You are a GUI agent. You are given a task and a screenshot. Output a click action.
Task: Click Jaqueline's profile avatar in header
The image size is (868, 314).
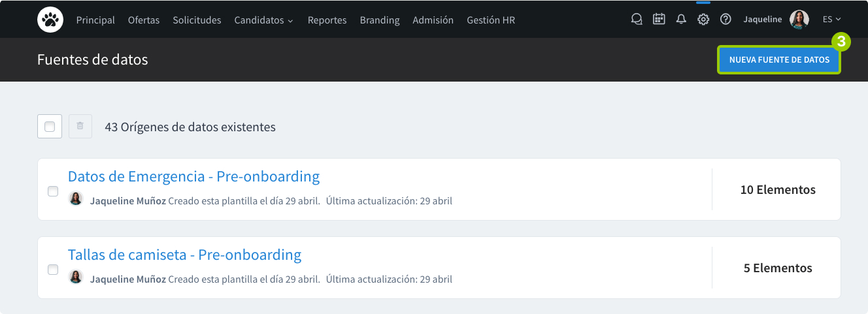tap(799, 20)
